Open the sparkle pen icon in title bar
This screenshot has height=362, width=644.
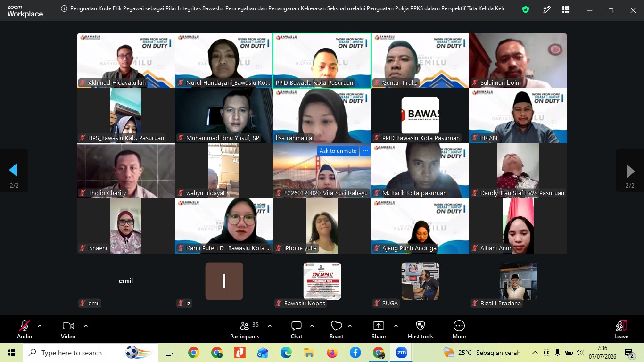pos(547,9)
